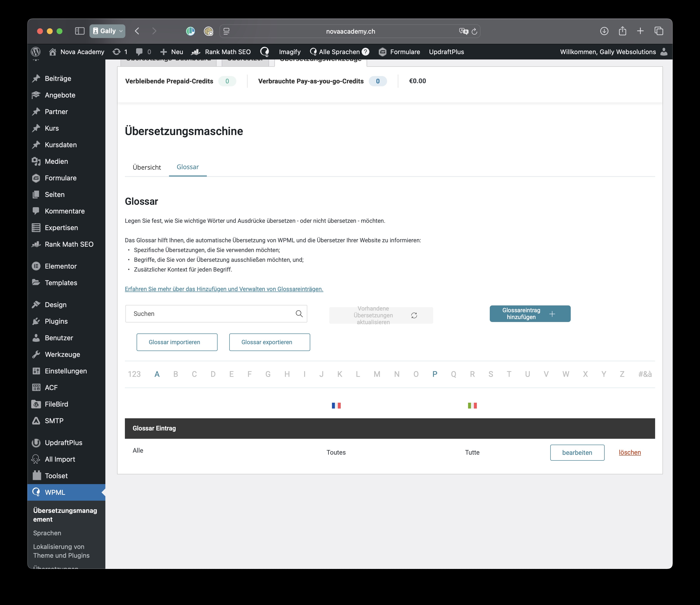Open UpdraftPlus in the admin bar

pos(446,52)
